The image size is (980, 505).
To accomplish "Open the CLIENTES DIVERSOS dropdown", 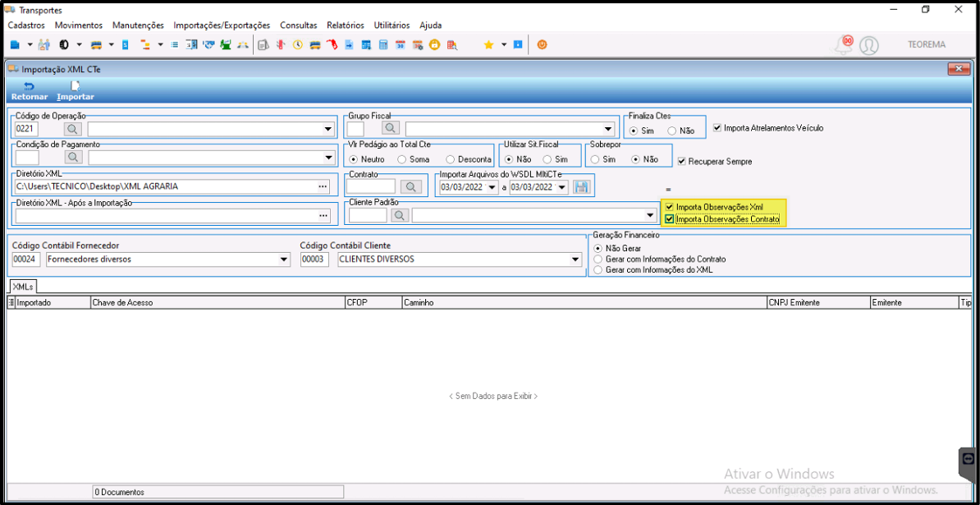I will pos(575,259).
